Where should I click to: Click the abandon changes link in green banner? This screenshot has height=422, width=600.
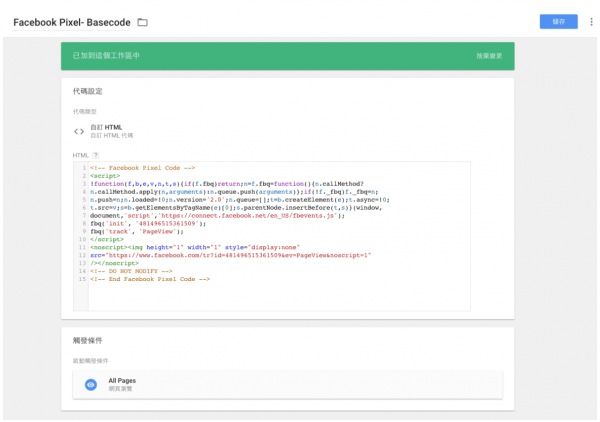(489, 56)
